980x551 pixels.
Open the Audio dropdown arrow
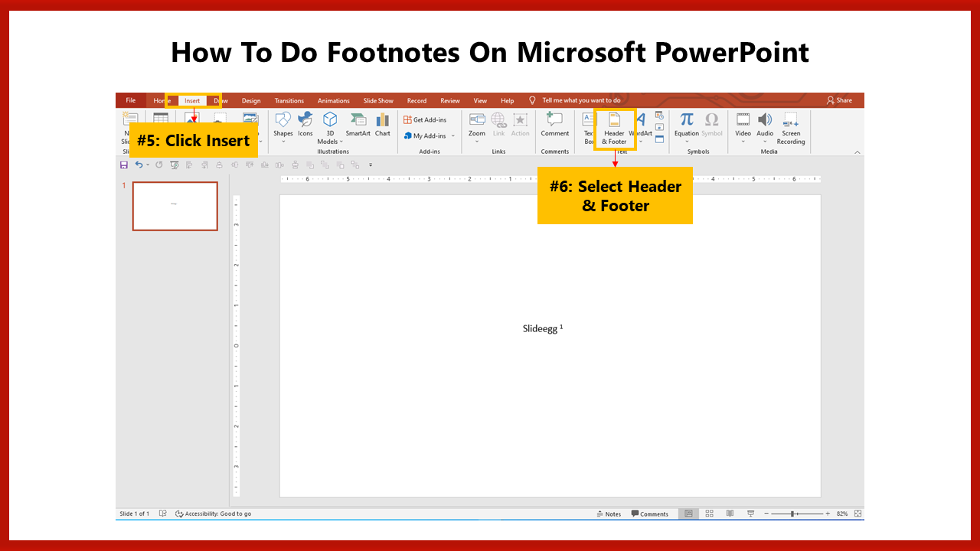765,142
